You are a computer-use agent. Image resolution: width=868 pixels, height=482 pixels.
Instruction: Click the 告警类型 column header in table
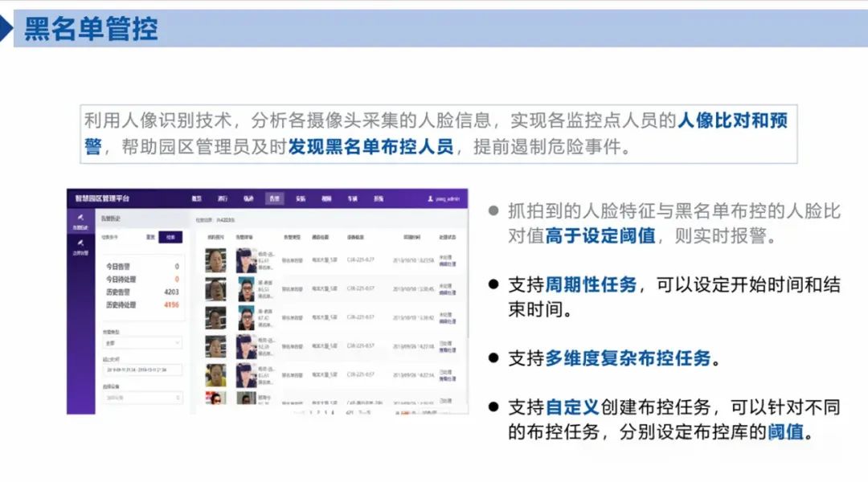tap(293, 237)
